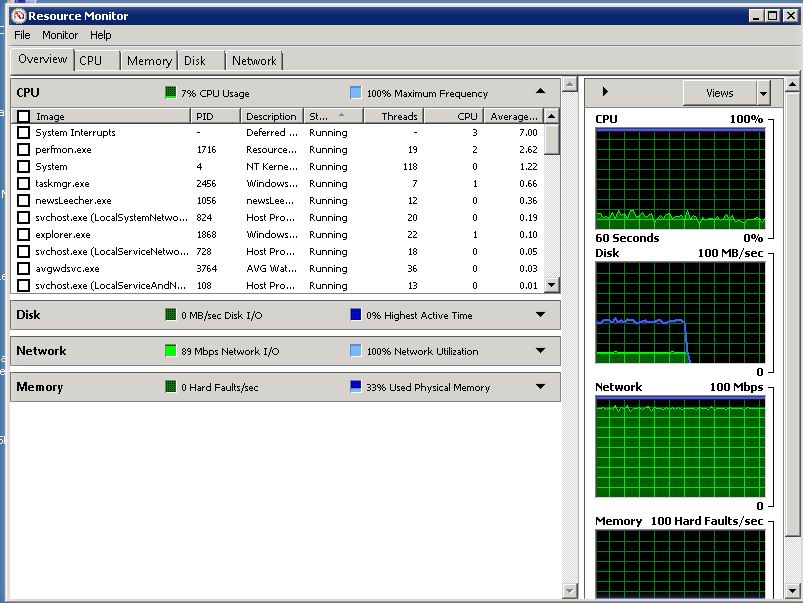Click the green Network I/O indicator square
This screenshot has height=603, width=803.
point(171,351)
